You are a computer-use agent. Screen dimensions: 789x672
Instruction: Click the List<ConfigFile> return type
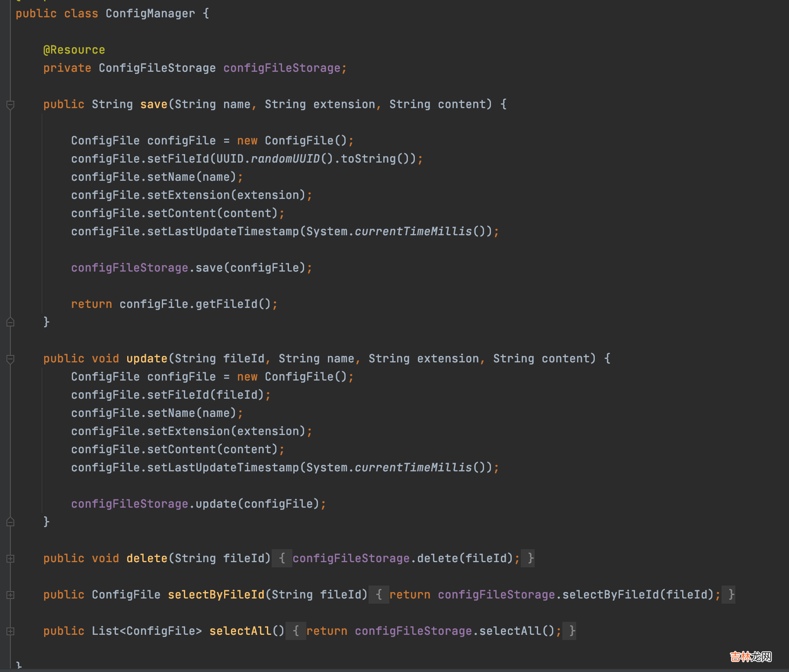[147, 631]
